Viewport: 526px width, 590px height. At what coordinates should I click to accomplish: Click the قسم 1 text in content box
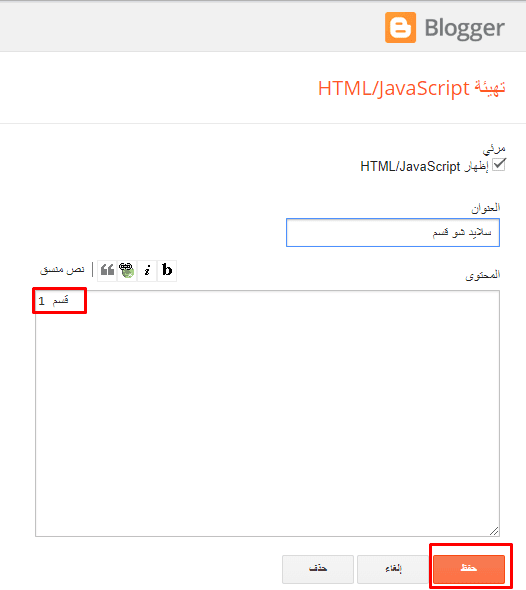53,300
